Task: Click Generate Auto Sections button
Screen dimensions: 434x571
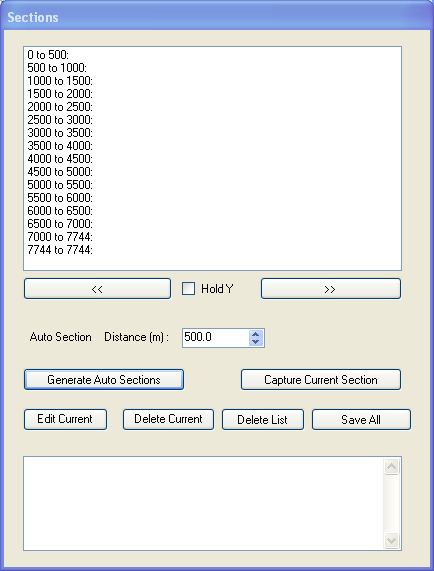Action: (x=104, y=380)
